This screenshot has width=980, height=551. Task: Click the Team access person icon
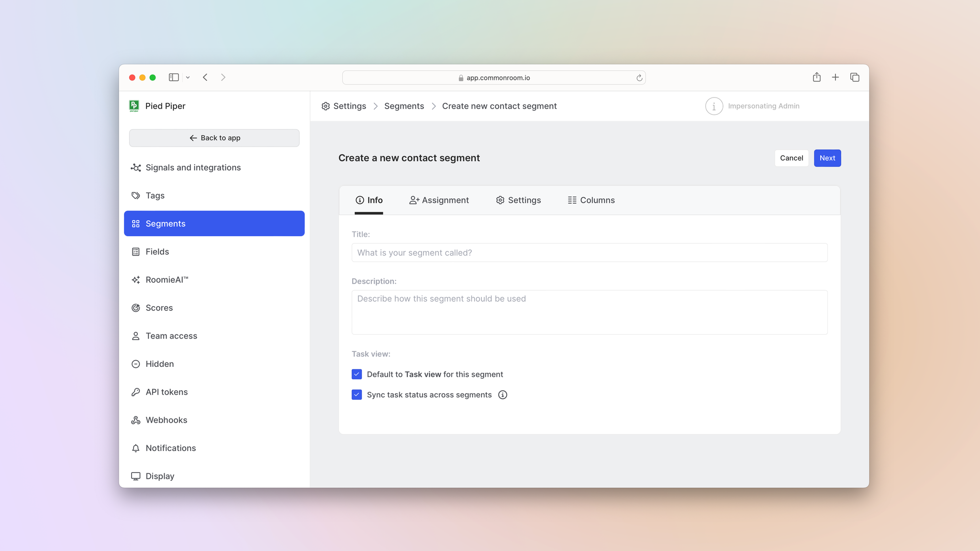[136, 336]
